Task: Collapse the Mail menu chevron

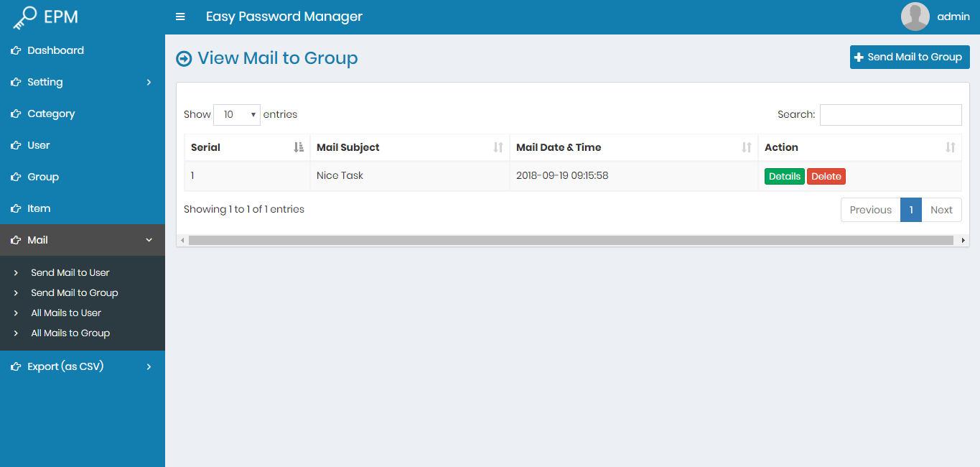Action: pos(149,240)
